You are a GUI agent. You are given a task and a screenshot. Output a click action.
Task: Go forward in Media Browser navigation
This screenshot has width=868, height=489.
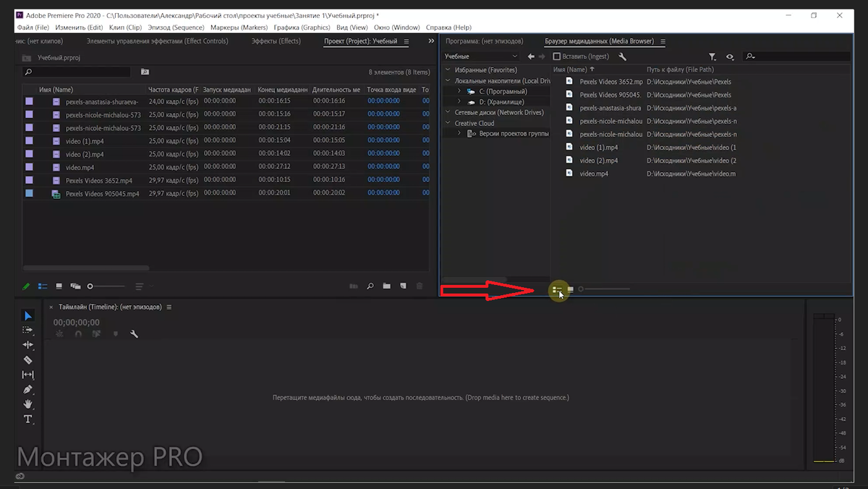click(x=542, y=56)
